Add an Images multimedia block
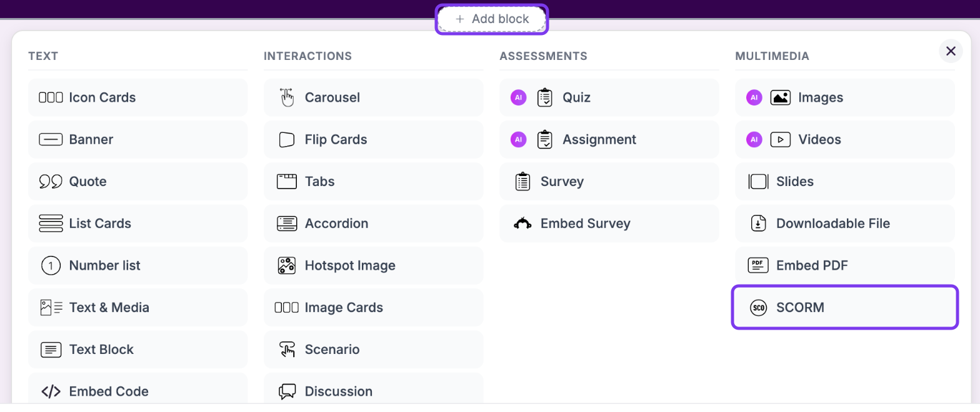980x412 pixels. (845, 97)
